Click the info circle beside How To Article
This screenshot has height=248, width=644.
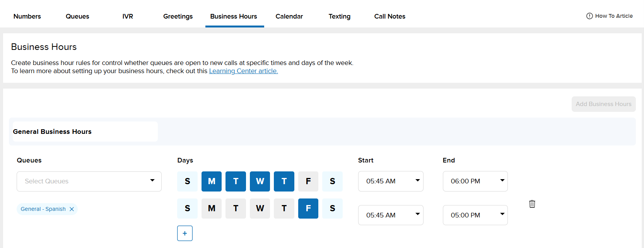589,16
